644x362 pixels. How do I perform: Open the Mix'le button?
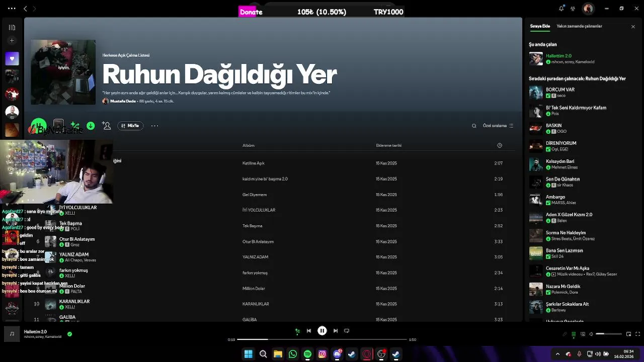point(130,126)
